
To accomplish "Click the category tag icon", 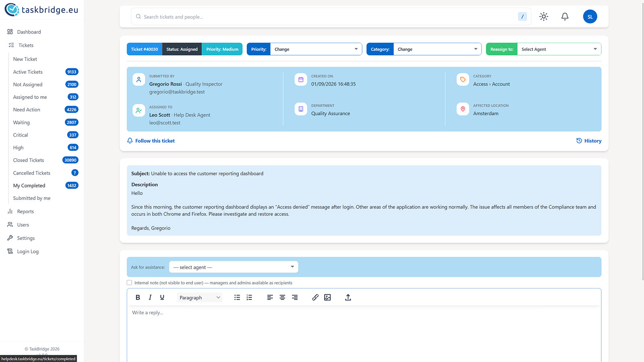I will [x=463, y=80].
